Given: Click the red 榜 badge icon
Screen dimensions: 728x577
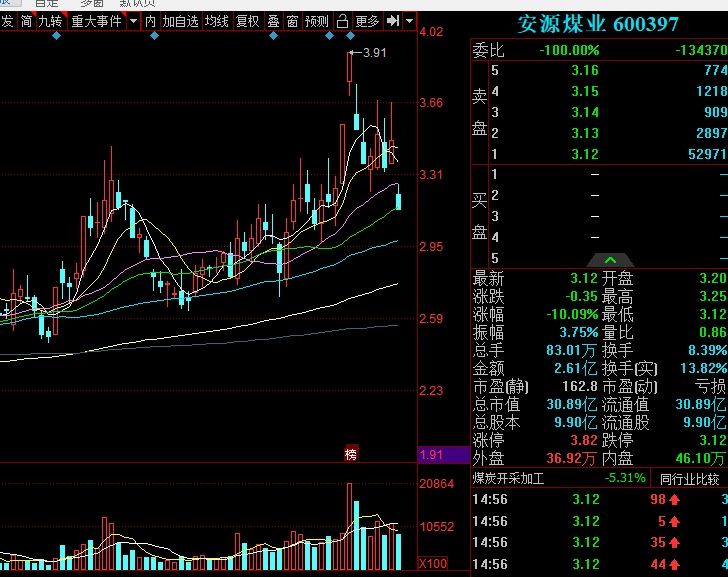Looking at the screenshot, I should tap(351, 454).
